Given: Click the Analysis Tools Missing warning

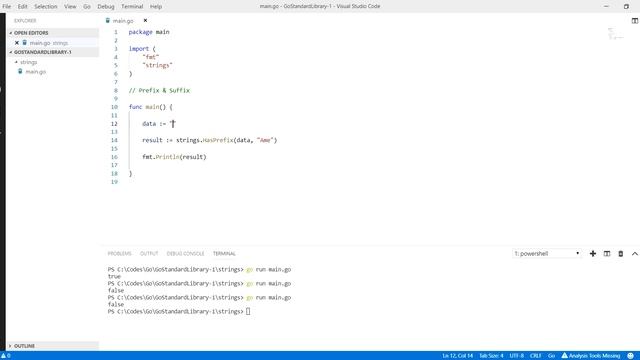Looking at the screenshot, I should (591, 356).
